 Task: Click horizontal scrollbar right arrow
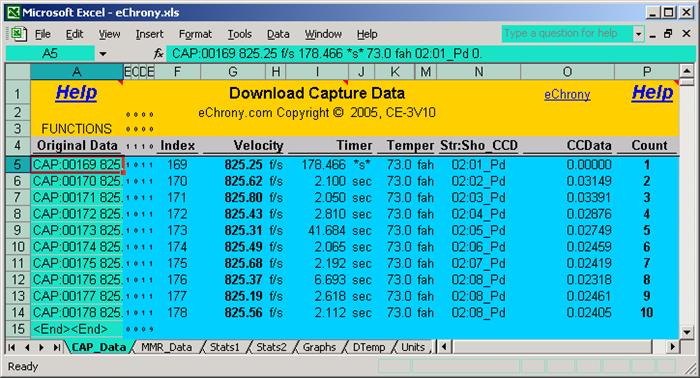tap(673, 347)
